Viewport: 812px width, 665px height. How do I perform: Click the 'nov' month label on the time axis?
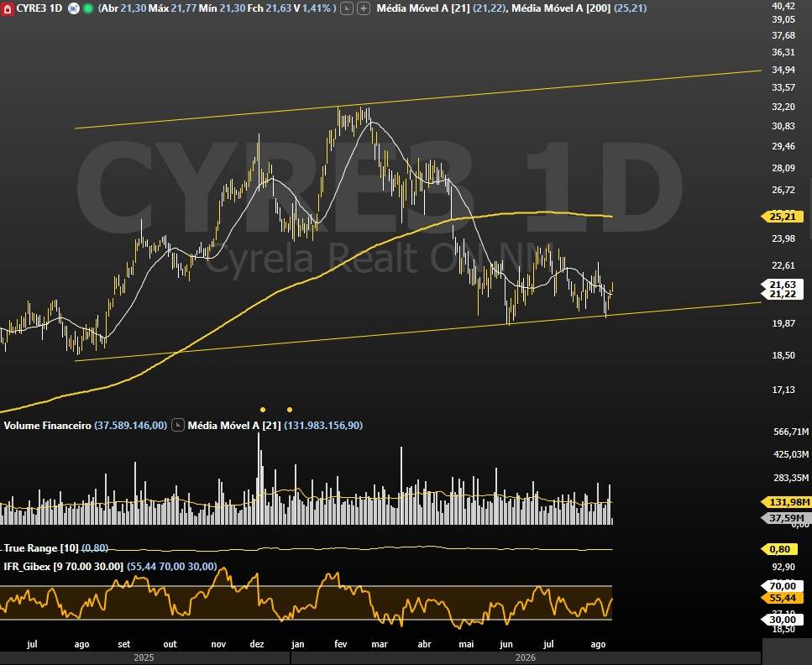click(x=218, y=644)
